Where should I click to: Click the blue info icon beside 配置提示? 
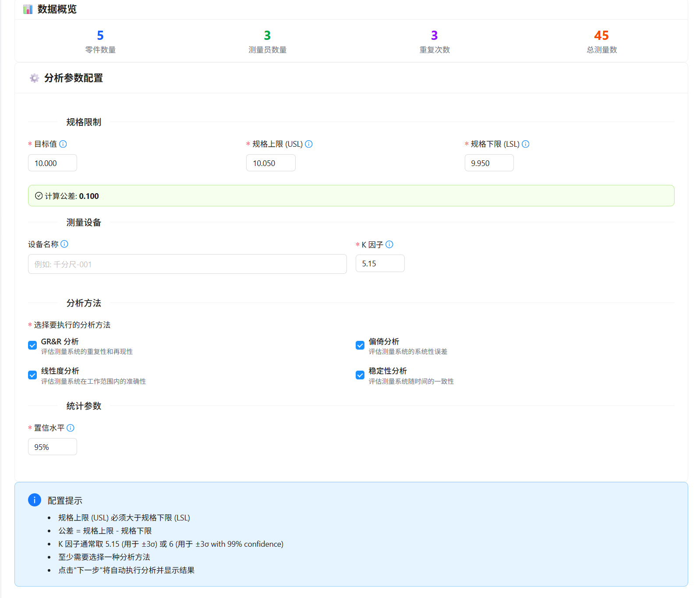[x=35, y=500]
